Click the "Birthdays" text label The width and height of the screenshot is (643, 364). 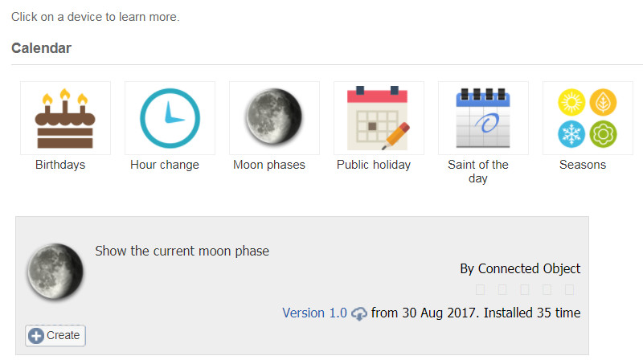[x=60, y=165]
